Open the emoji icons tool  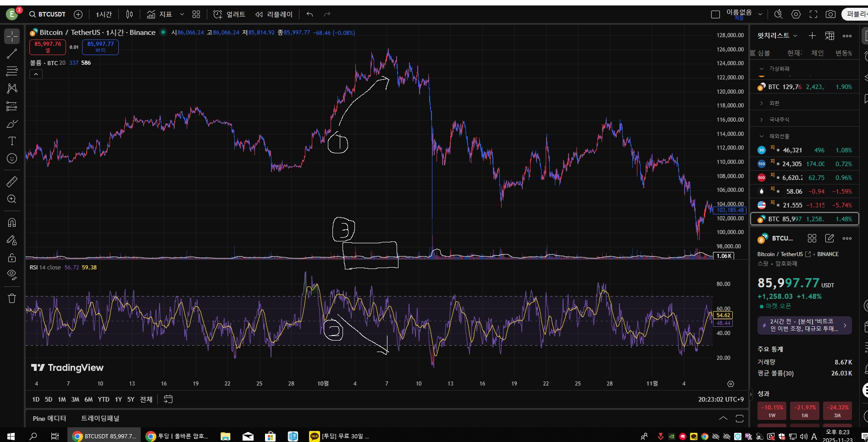12,158
